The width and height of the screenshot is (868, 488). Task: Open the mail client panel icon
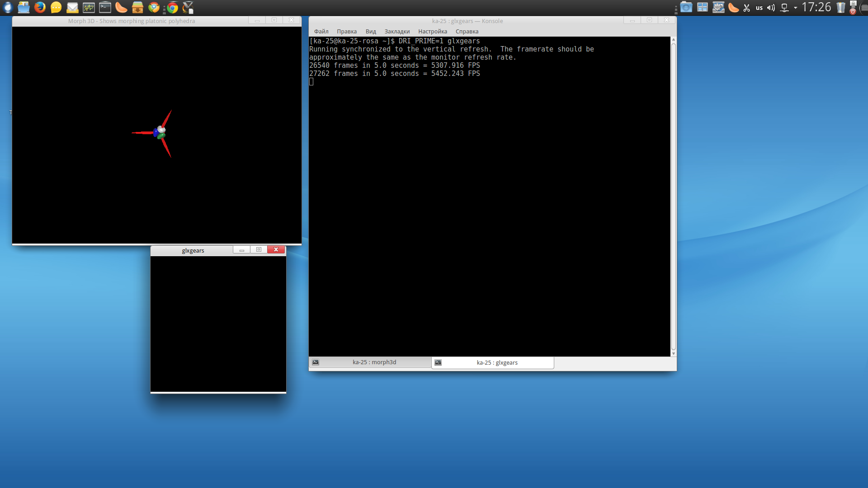click(x=72, y=7)
